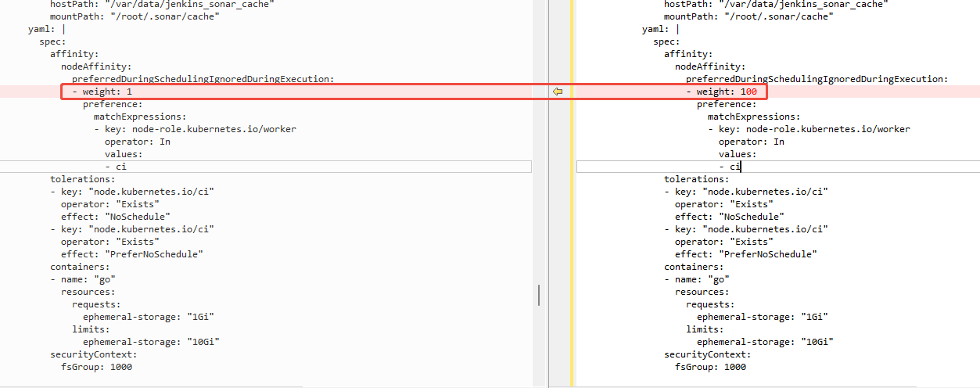Click 'preferredDuringSchedulingIgnoredDuringExecution:' in left pane
This screenshot has height=388, width=980.
click(203, 79)
